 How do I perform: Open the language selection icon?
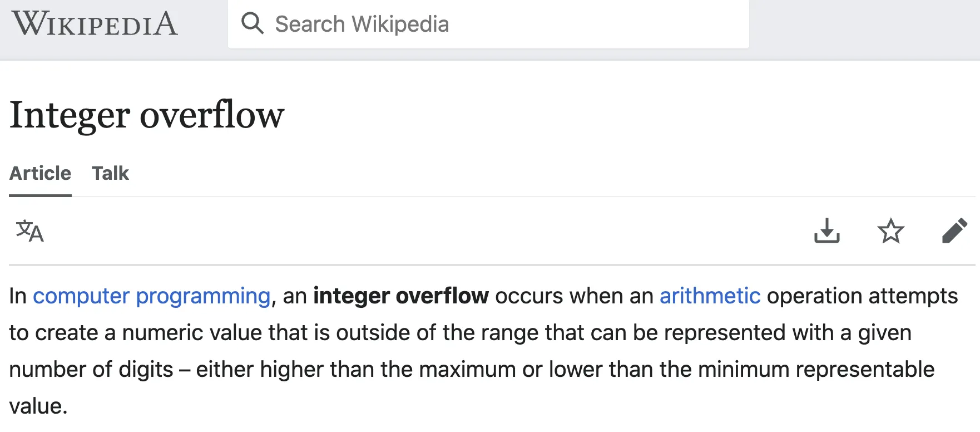pos(29,231)
